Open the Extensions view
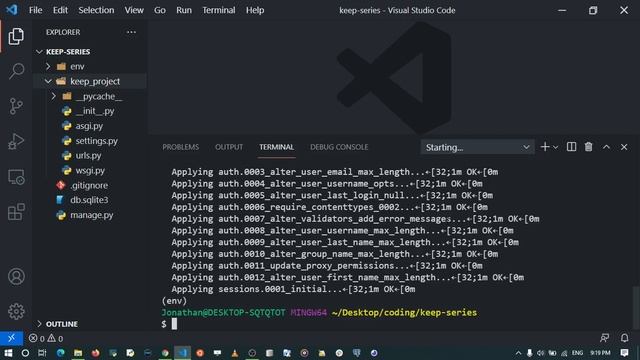Screen dimensions: 640x360 [x=16, y=212]
